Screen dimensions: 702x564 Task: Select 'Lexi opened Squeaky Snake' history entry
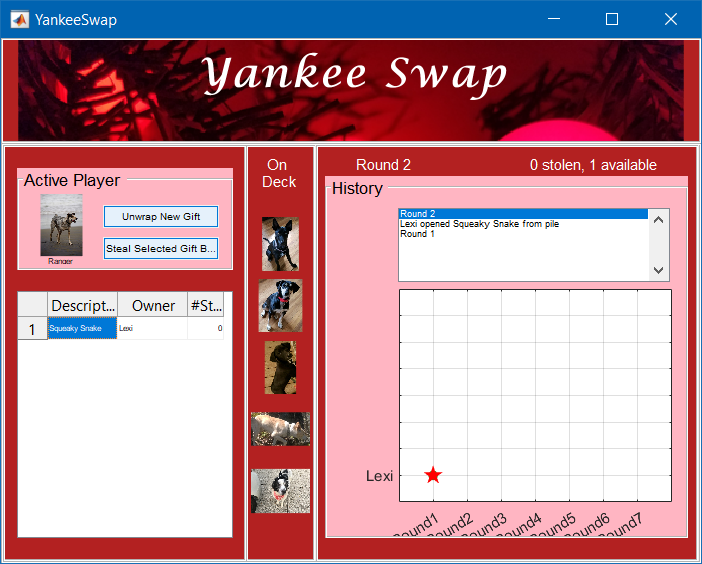(479, 224)
